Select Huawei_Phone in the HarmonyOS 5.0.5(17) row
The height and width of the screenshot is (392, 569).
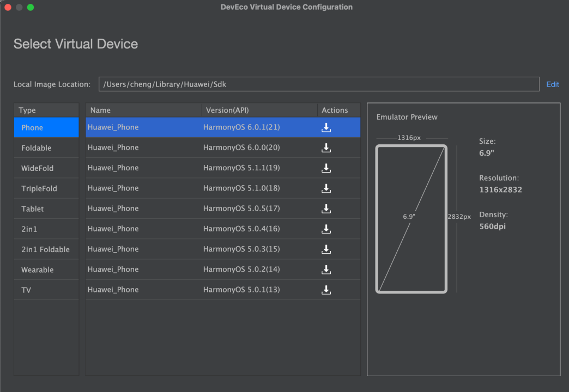pos(113,209)
